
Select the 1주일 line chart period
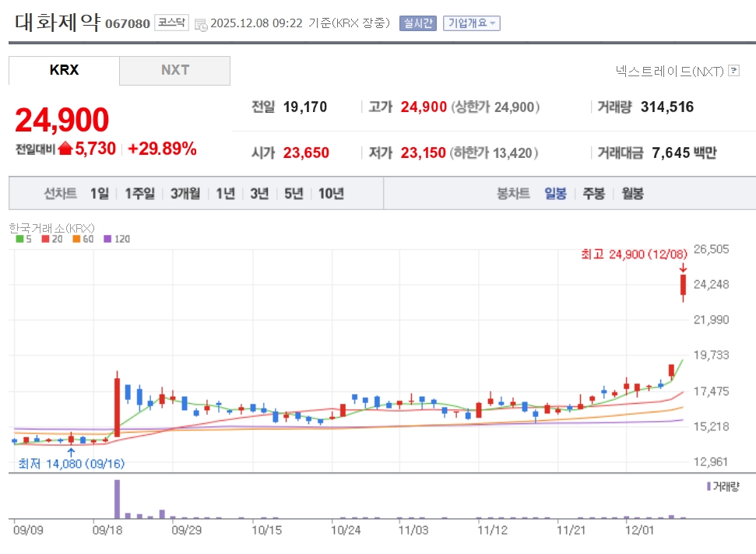[x=140, y=194]
